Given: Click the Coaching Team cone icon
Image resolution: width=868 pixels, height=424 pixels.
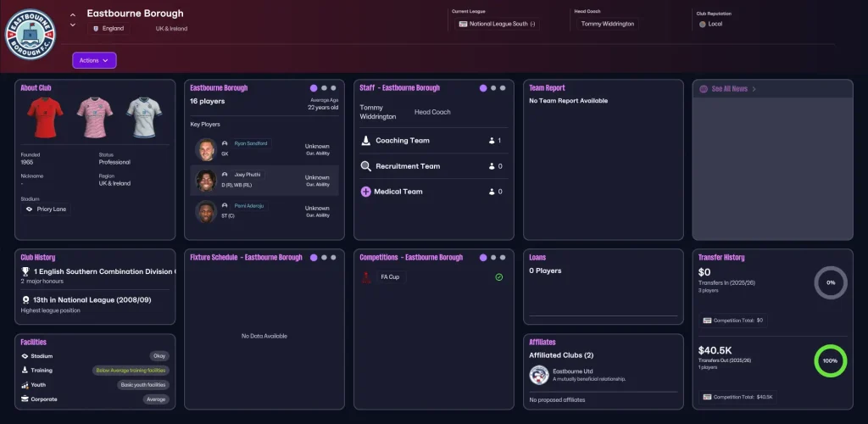Looking at the screenshot, I should tap(365, 141).
